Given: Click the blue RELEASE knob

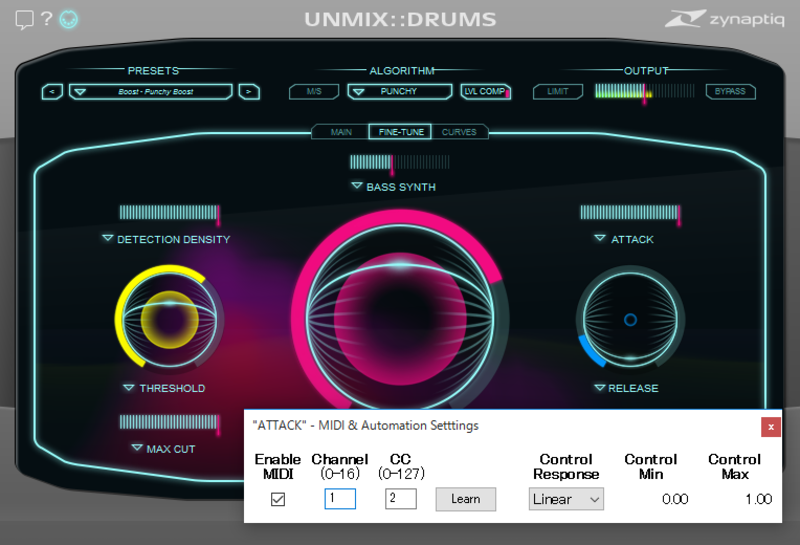Looking at the screenshot, I should click(630, 319).
